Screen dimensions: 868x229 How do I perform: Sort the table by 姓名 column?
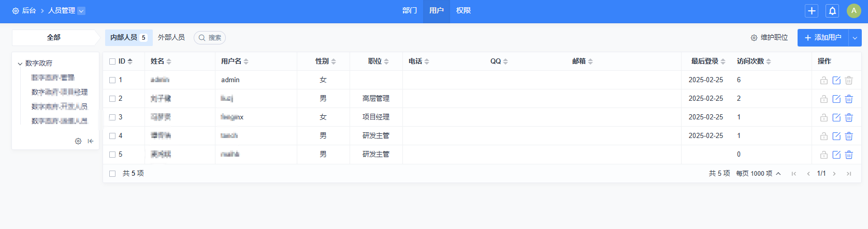click(x=161, y=62)
